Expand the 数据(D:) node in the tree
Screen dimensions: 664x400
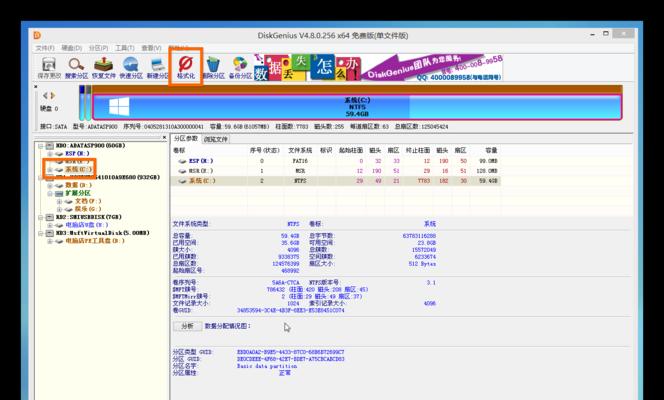(x=50, y=186)
